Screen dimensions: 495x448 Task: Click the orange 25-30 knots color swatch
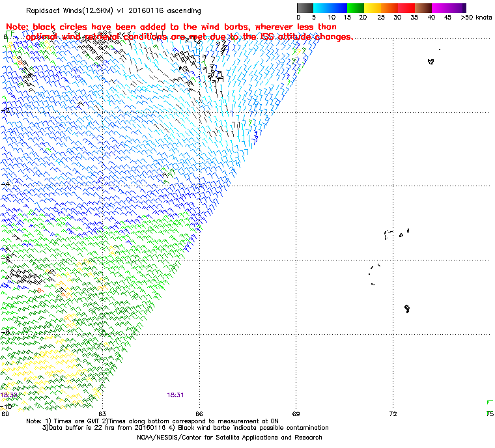[389, 8]
